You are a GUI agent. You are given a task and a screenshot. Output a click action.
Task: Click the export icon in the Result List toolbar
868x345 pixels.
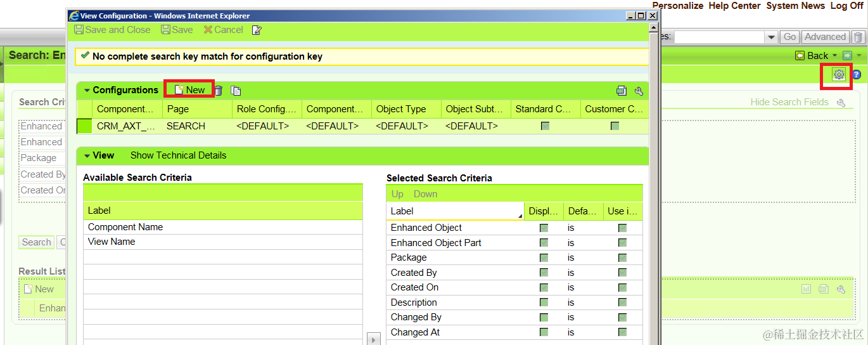pos(823,289)
